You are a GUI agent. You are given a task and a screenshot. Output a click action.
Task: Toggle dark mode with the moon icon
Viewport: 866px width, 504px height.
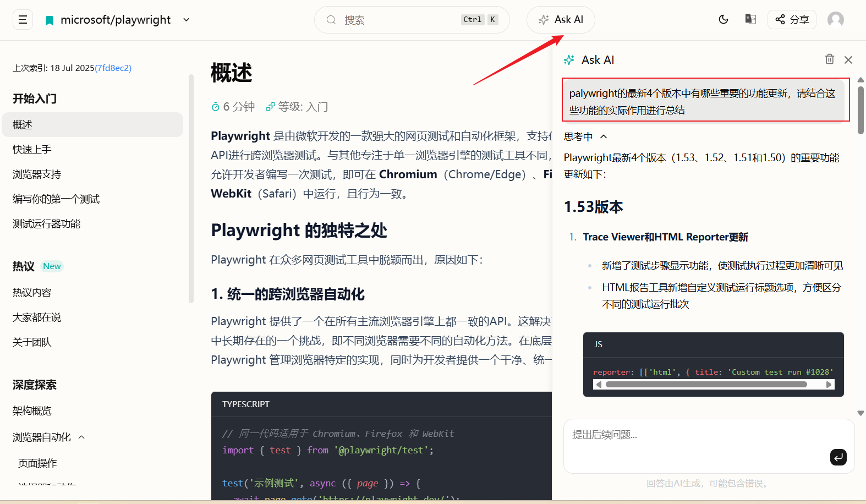(724, 19)
